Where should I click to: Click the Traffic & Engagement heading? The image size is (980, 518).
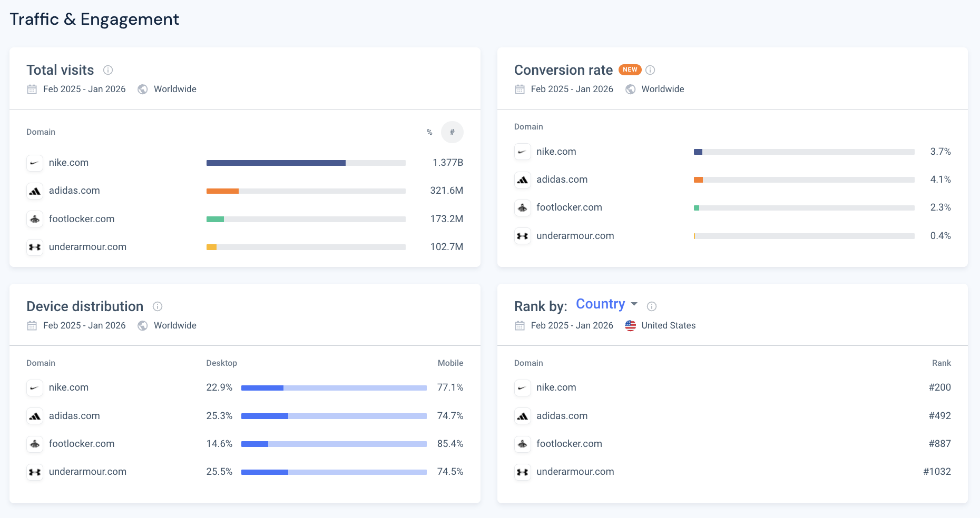(x=94, y=19)
